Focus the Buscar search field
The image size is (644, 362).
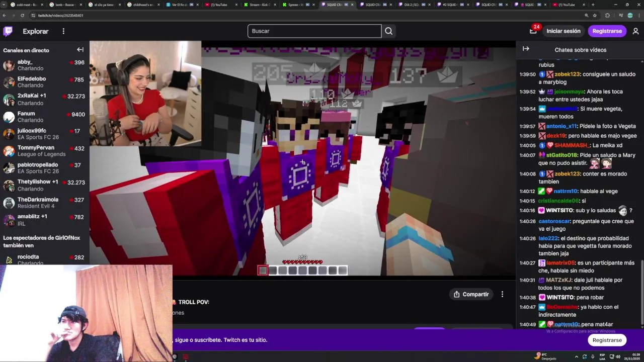[314, 31]
